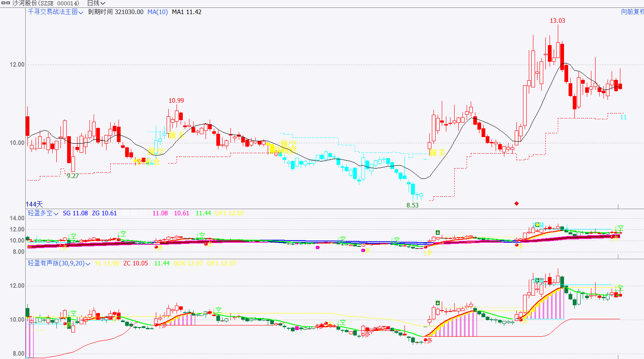644x359 pixels.
Task: Click the chain link icon beside 沙河股份
Action: (x=5, y=3)
